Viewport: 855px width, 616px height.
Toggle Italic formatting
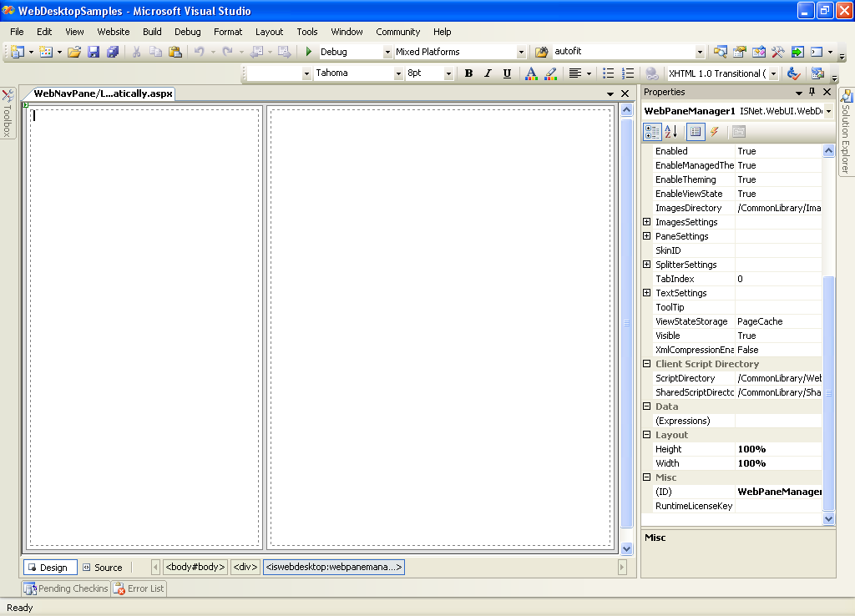[488, 73]
